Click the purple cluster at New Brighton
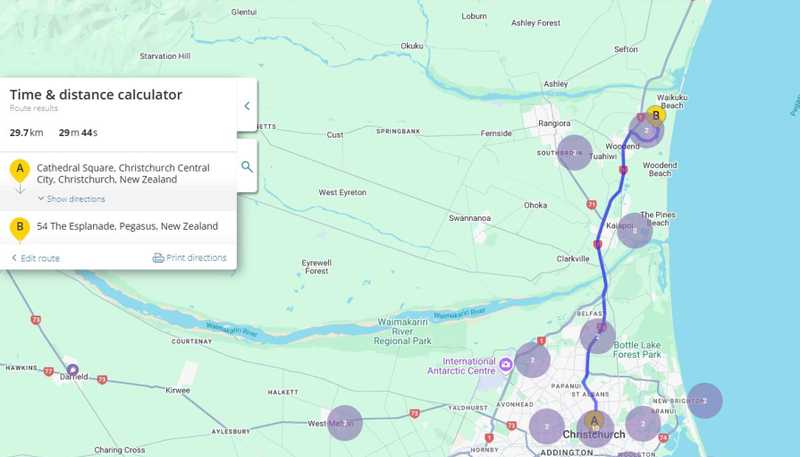Image resolution: width=800 pixels, height=457 pixels. [705, 401]
